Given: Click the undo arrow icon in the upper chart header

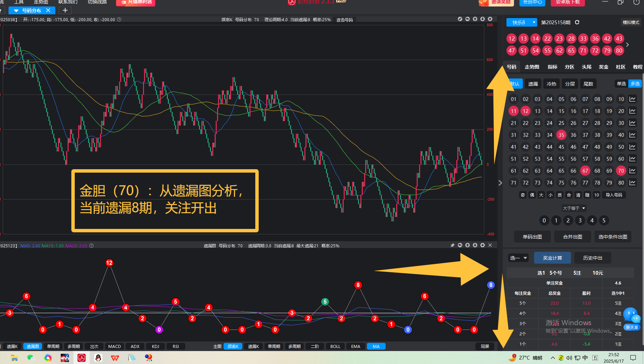Looking at the screenshot, I should pos(468,19).
